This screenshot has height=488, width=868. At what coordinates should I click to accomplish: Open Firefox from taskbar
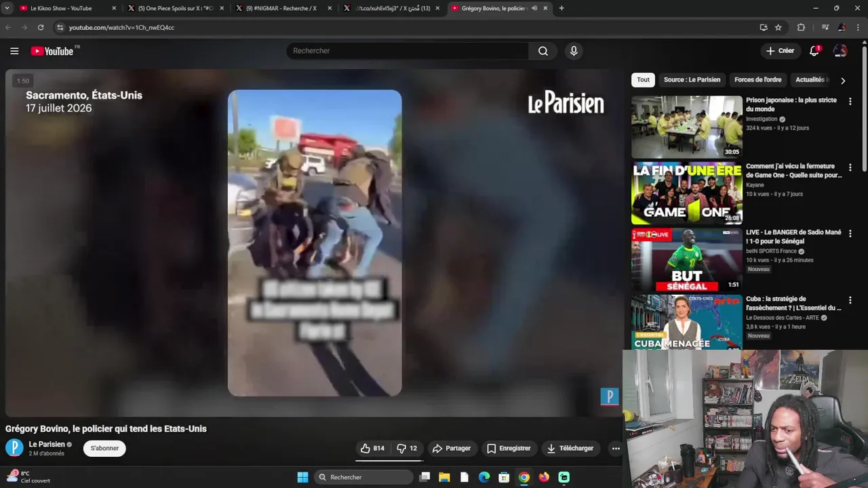[x=544, y=477]
